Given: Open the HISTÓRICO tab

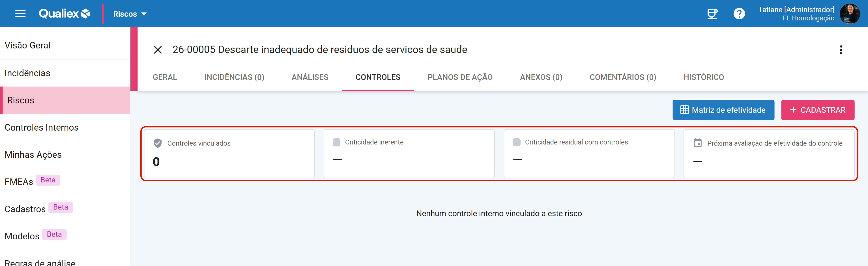Looking at the screenshot, I should coord(704,77).
